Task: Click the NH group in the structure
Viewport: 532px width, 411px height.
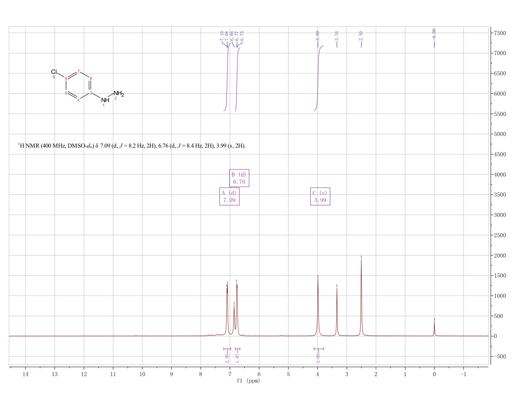Action: pyautogui.click(x=105, y=100)
